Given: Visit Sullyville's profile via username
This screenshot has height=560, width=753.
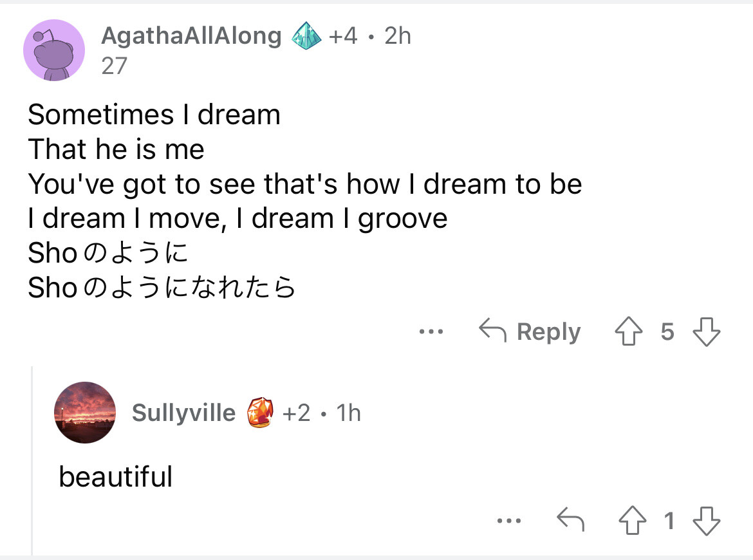Looking at the screenshot, I should 183,413.
